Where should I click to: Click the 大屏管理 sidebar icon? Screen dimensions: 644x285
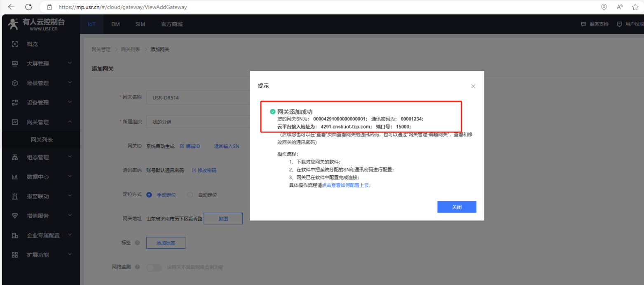click(15, 64)
